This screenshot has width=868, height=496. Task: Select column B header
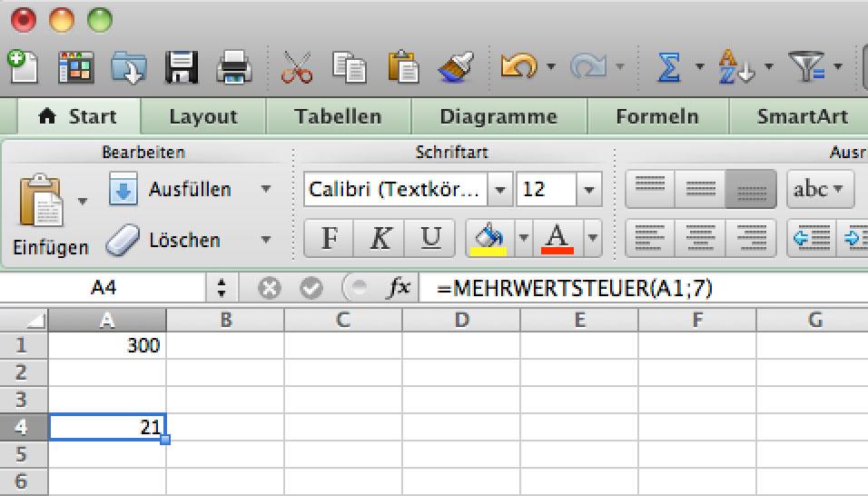coord(225,320)
